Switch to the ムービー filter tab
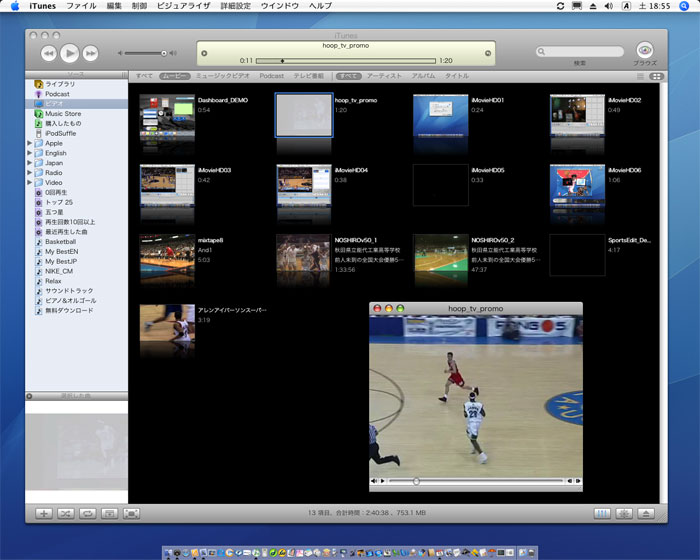Viewport: 700px width, 560px height. click(175, 76)
